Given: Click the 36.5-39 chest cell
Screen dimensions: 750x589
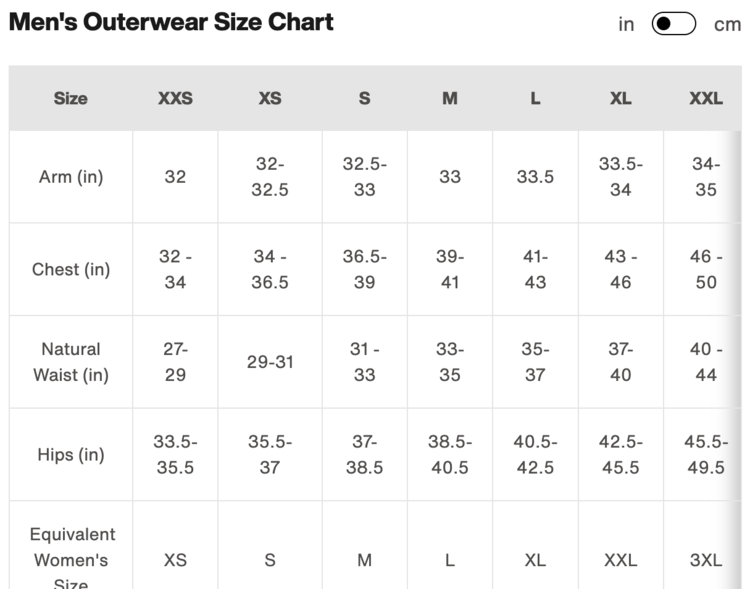Looking at the screenshot, I should pyautogui.click(x=364, y=270).
